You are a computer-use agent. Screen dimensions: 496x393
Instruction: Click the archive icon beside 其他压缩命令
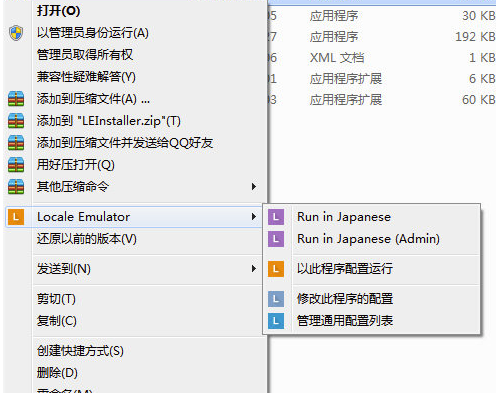[16, 187]
